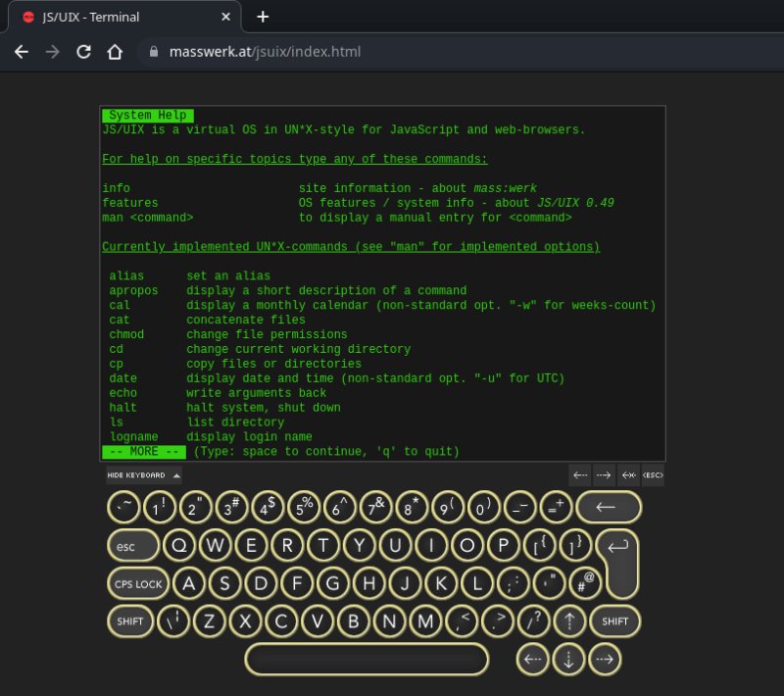Open a new browser tab
Viewport: 784px width, 696px height.
(x=262, y=17)
